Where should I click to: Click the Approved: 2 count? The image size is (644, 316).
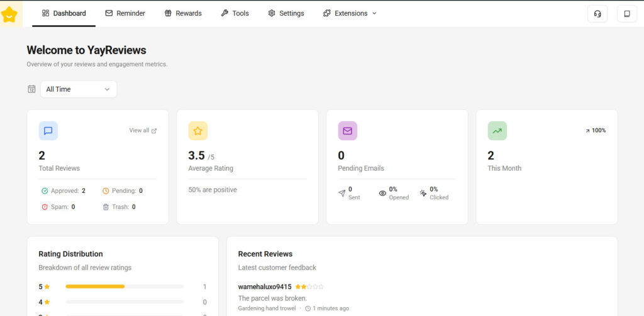pos(64,191)
